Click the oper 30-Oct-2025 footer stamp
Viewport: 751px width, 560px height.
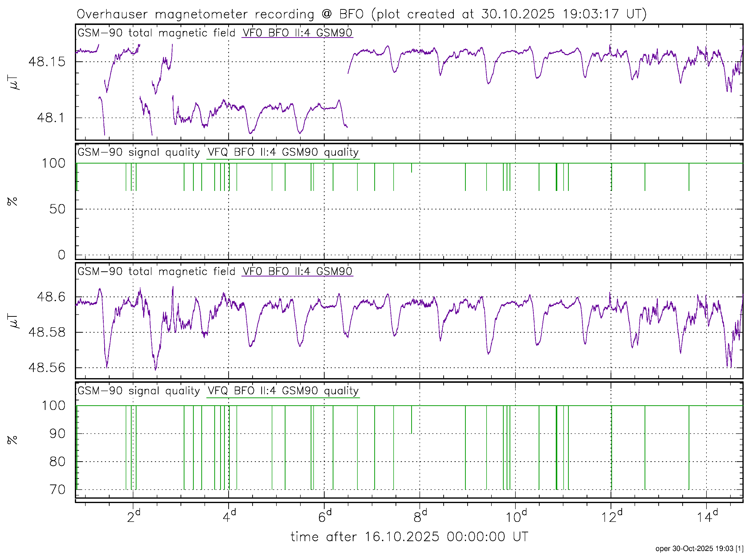[699, 549]
